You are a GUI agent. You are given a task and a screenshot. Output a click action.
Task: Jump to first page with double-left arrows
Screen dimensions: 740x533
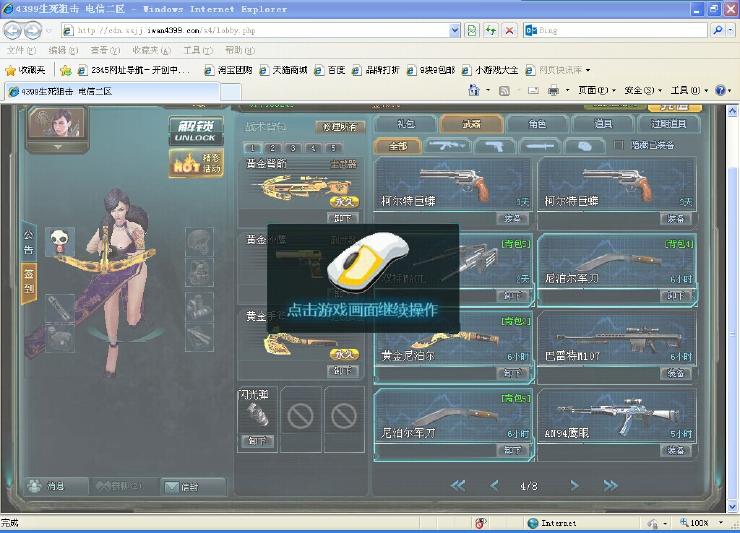458,485
